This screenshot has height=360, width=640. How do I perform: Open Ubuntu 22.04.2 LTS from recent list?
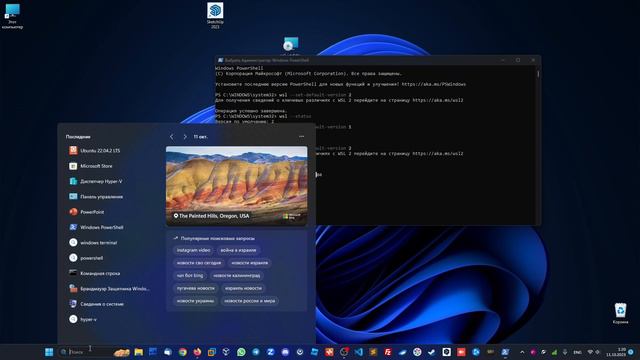[111, 151]
